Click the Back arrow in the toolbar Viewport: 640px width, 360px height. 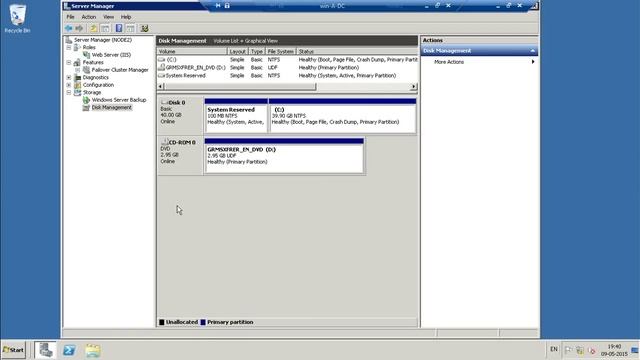tap(69, 28)
